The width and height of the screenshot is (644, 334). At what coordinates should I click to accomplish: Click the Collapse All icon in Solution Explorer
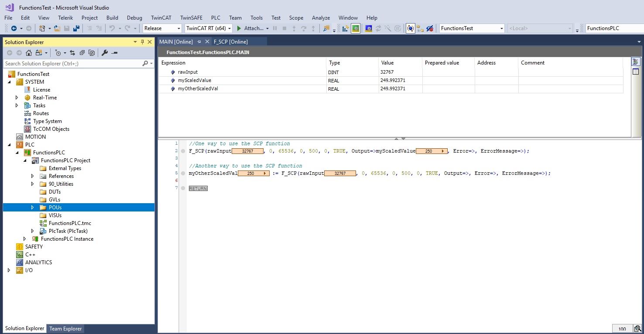point(82,53)
